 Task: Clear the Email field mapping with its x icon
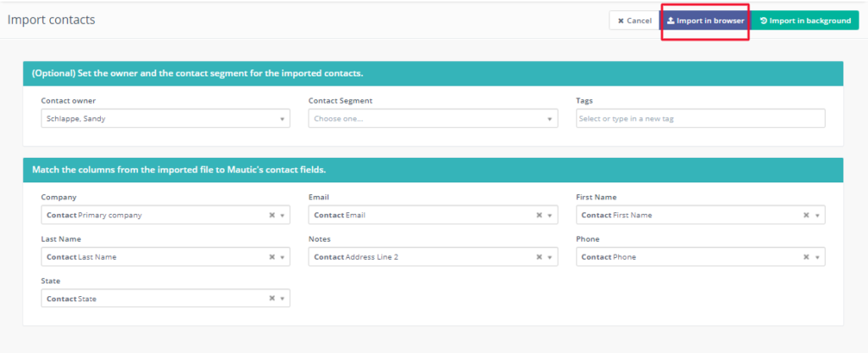(x=539, y=215)
